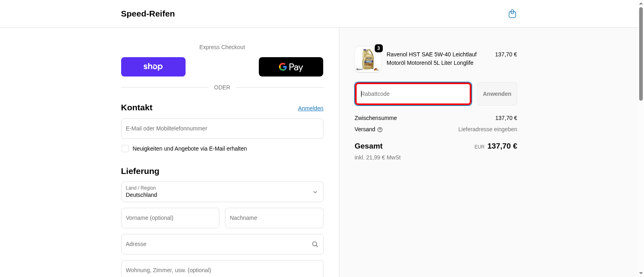The height and width of the screenshot is (277, 644).
Task: Click the E-Mail oder Mobiltelefonnummer field
Action: [222, 129]
